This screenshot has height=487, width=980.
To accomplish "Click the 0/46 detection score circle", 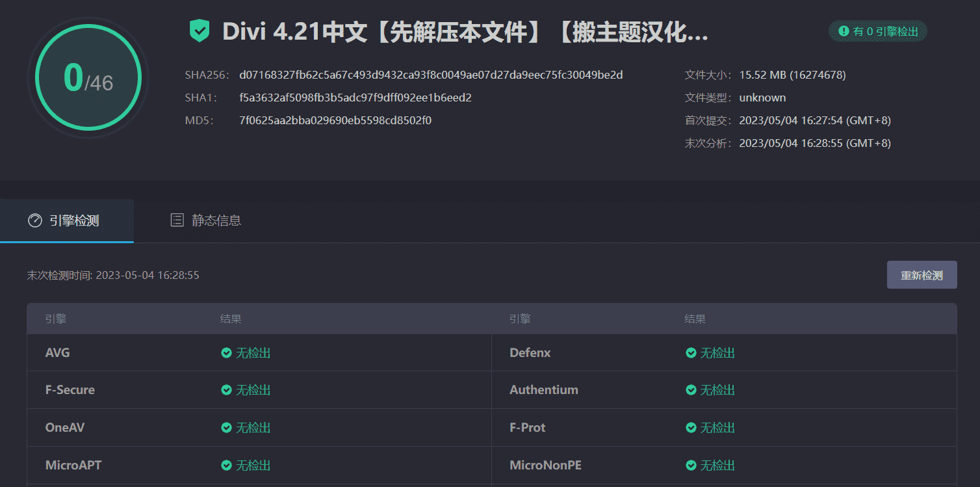I will [88, 77].
